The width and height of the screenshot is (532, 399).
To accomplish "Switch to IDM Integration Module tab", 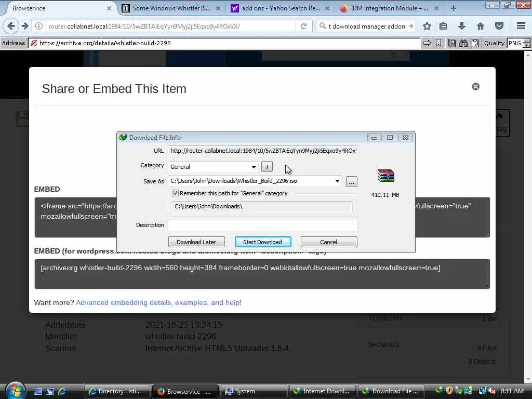I will (x=389, y=8).
